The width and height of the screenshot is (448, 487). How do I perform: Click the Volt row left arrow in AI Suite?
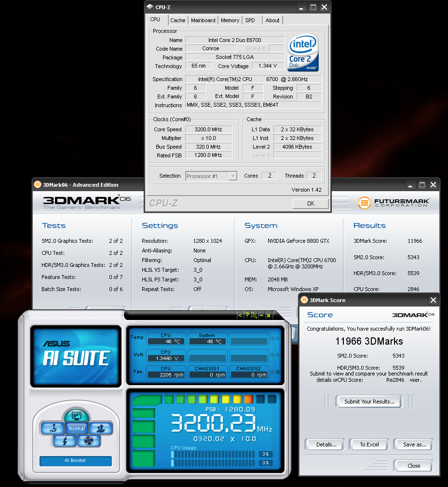click(x=272, y=355)
